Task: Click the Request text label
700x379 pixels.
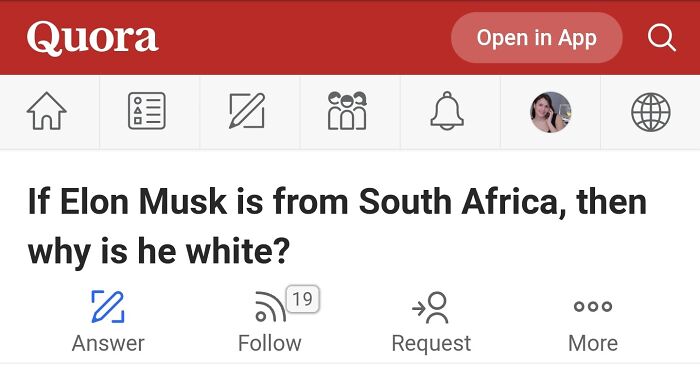Action: [x=431, y=344]
